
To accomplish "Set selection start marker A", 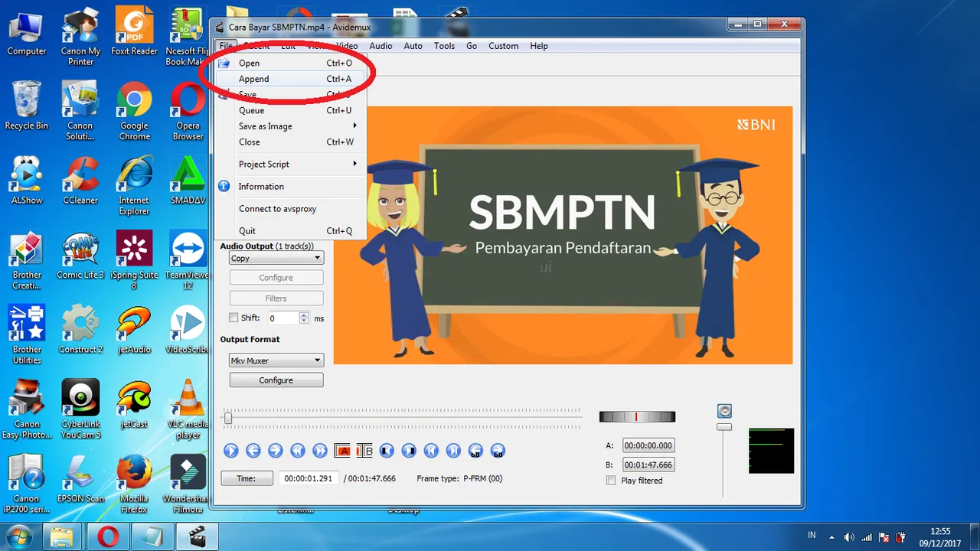I will (342, 451).
